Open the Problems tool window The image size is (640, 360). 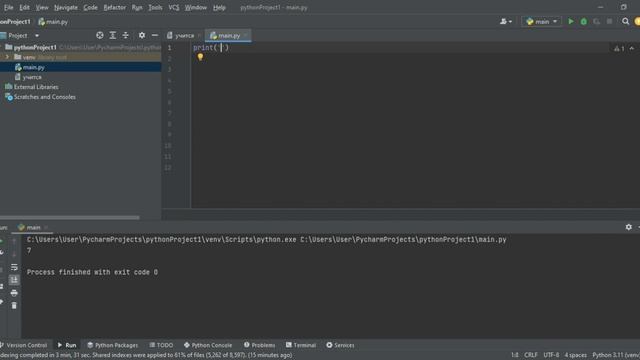[x=260, y=345]
